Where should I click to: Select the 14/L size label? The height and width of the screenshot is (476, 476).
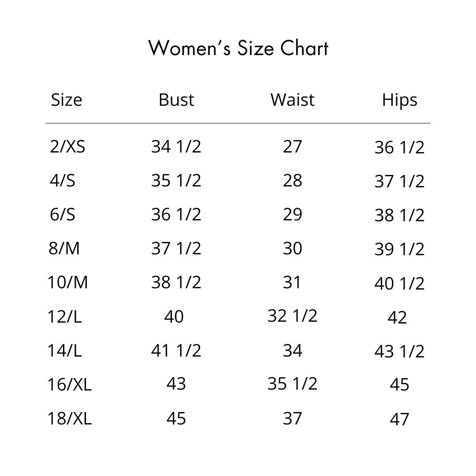point(65,350)
